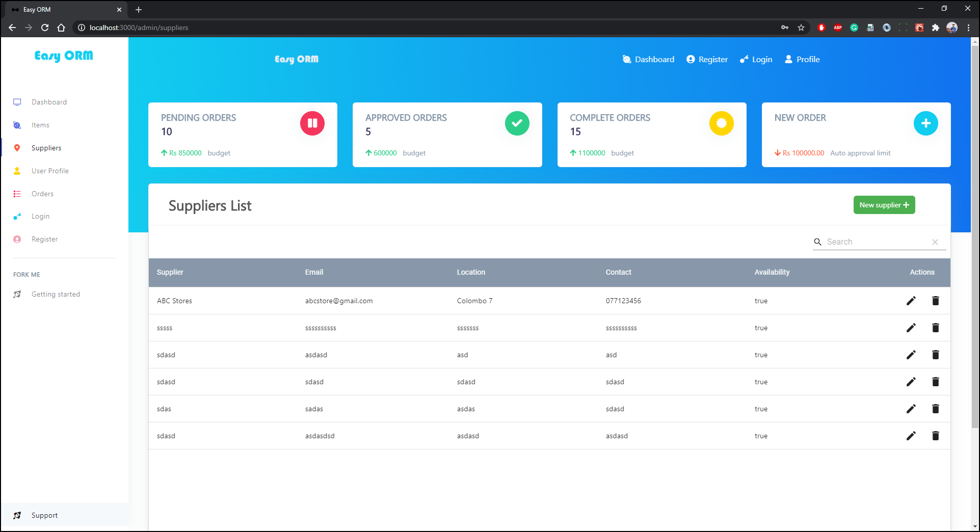Open Orders in the sidebar

point(42,194)
